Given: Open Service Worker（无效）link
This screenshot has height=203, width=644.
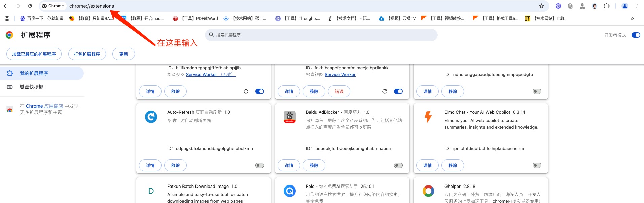Looking at the screenshot, I should pyautogui.click(x=211, y=75).
